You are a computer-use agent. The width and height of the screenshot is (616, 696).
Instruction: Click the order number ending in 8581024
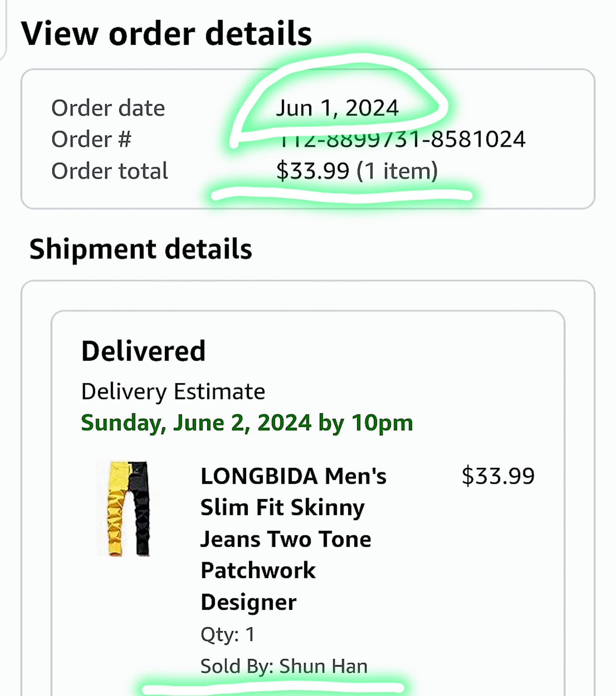point(402,140)
